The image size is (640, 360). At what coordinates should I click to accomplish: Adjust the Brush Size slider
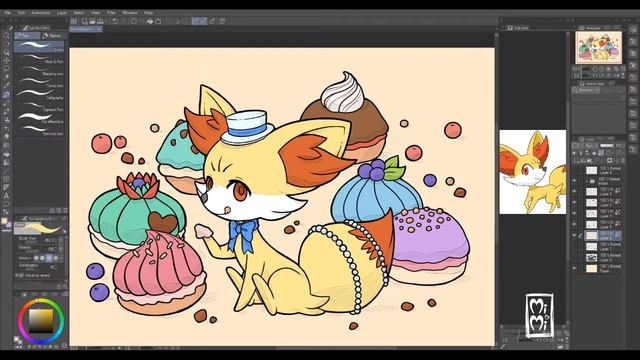point(38,240)
